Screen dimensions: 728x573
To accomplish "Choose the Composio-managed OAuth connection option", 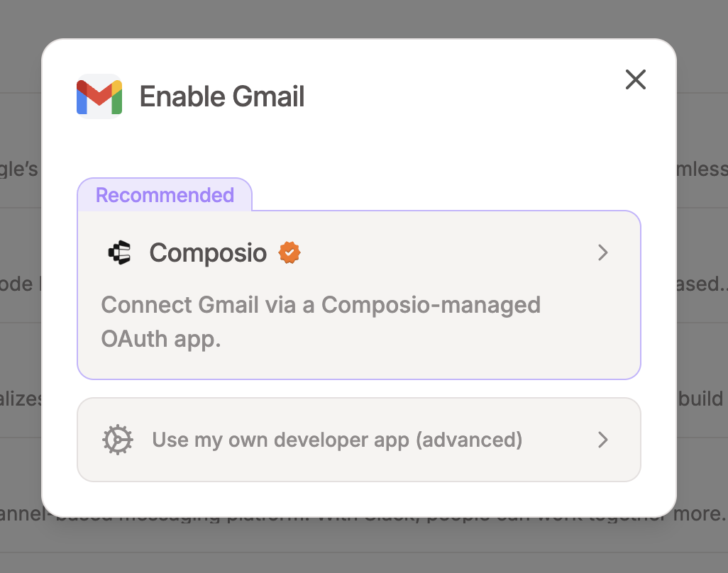I will coord(359,294).
